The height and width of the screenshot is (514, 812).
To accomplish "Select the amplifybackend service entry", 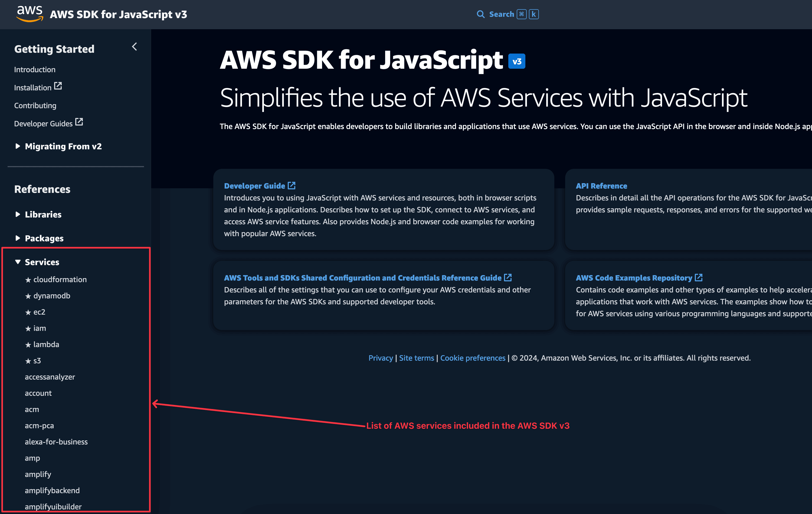I will [52, 490].
